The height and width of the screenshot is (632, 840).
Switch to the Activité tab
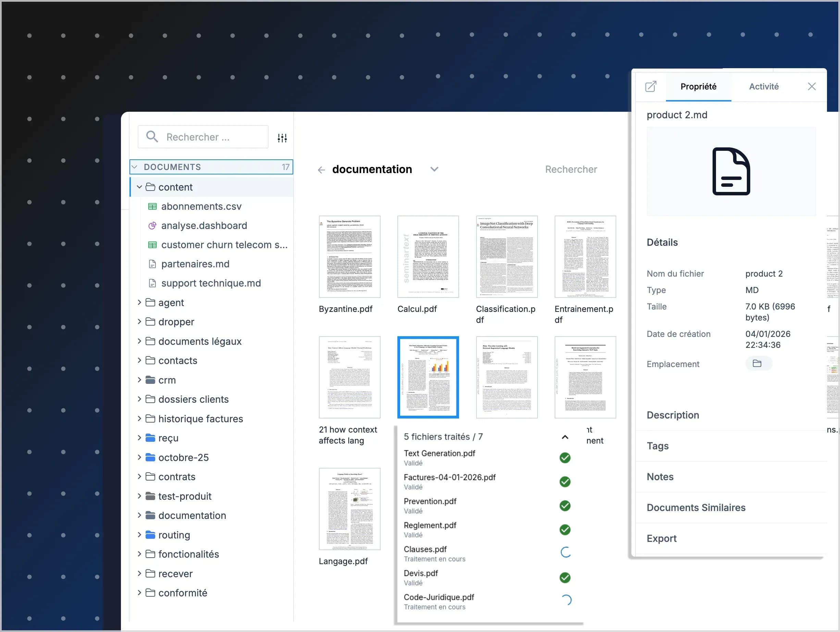tap(763, 87)
